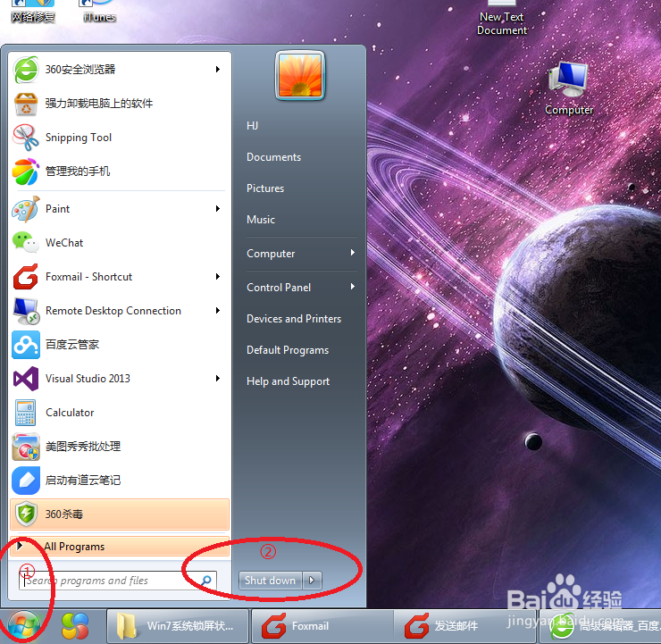Select the 网络修复 desktop shortcut
The image size is (661, 644).
(x=33, y=12)
